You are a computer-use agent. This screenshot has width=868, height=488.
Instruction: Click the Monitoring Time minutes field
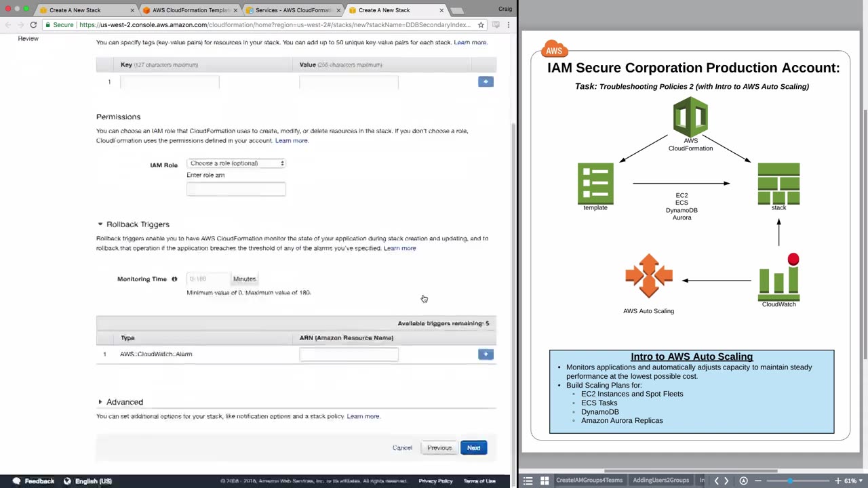point(209,279)
